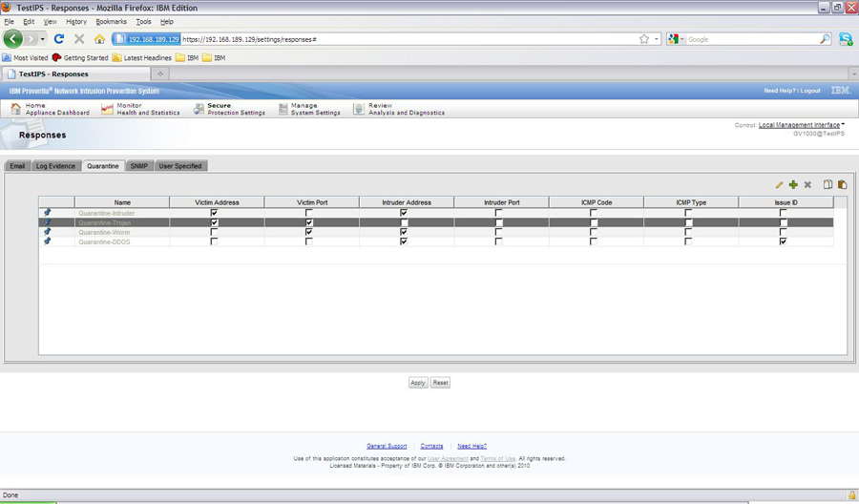Open a new tab with plus button
Image resolution: width=859 pixels, height=504 pixels.
click(160, 73)
